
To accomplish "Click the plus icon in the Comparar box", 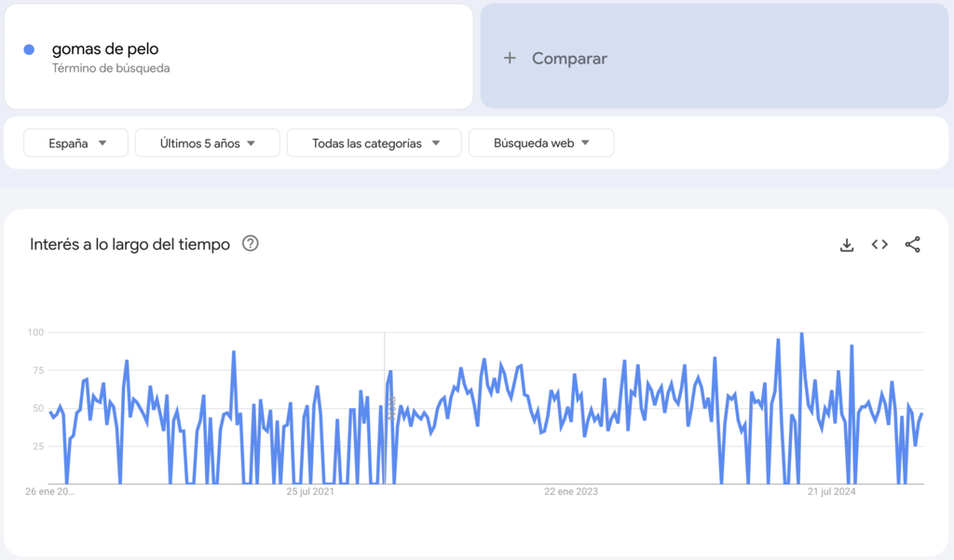I will (510, 58).
